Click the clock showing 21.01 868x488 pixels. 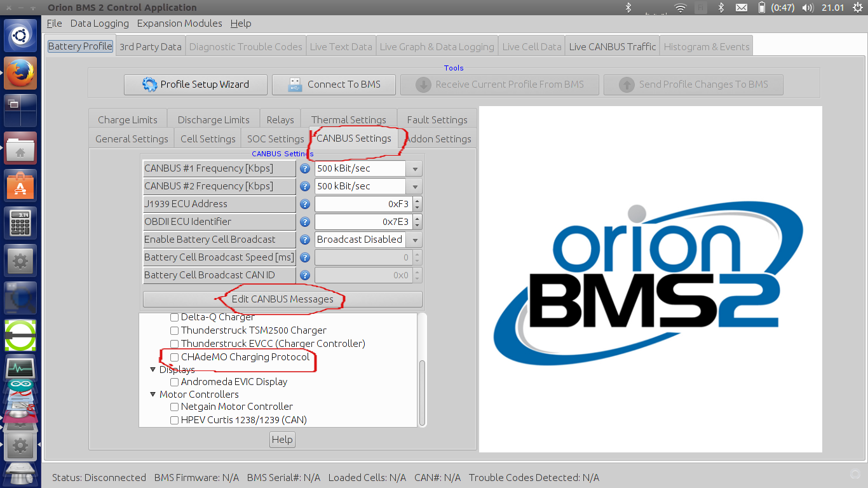click(832, 8)
